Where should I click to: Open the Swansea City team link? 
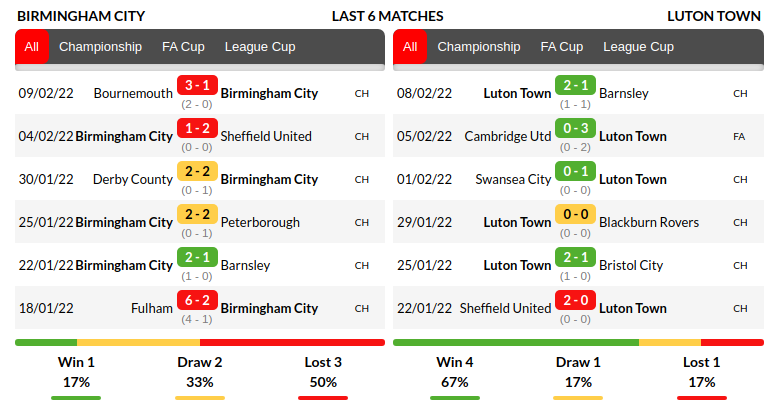click(513, 180)
